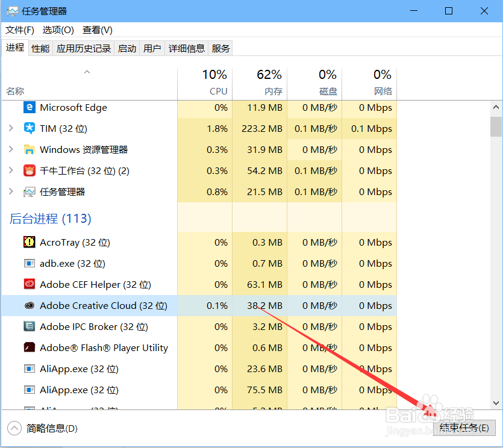Maximize the Task Manager window

coord(449,11)
